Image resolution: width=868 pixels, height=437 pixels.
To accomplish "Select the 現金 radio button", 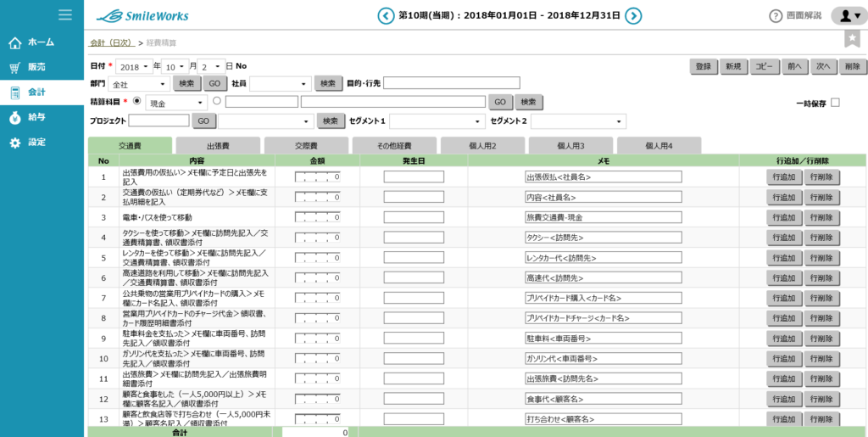I will 137,101.
